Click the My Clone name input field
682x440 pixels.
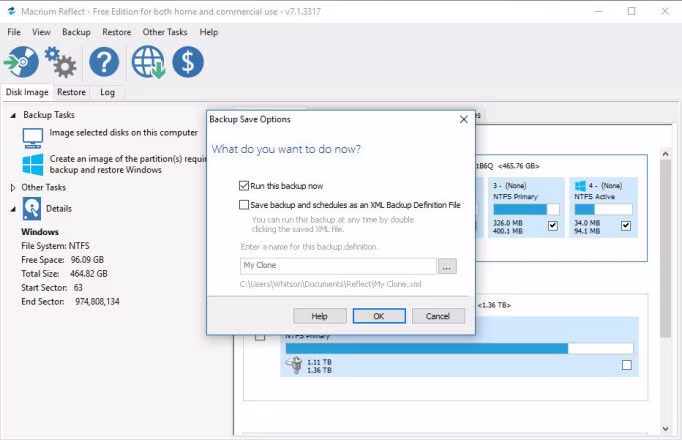click(x=338, y=266)
